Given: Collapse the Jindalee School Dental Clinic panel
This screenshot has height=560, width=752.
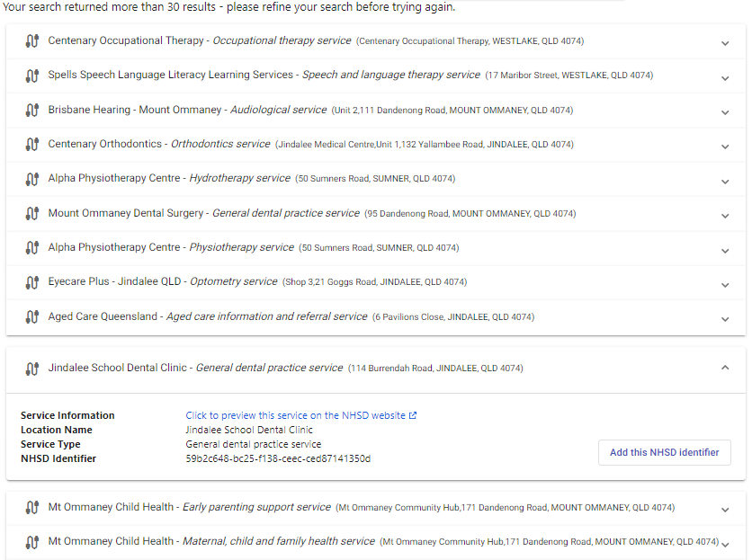Looking at the screenshot, I should (x=725, y=368).
